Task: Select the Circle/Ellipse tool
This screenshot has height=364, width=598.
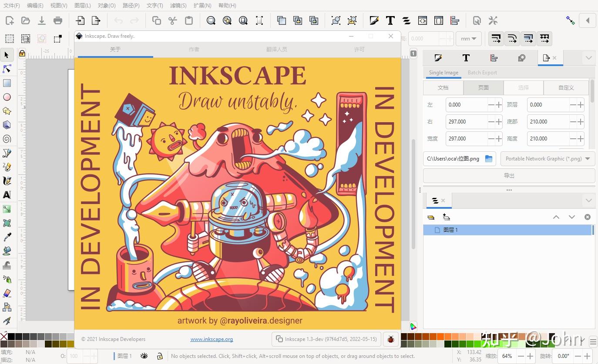Action: click(x=7, y=97)
